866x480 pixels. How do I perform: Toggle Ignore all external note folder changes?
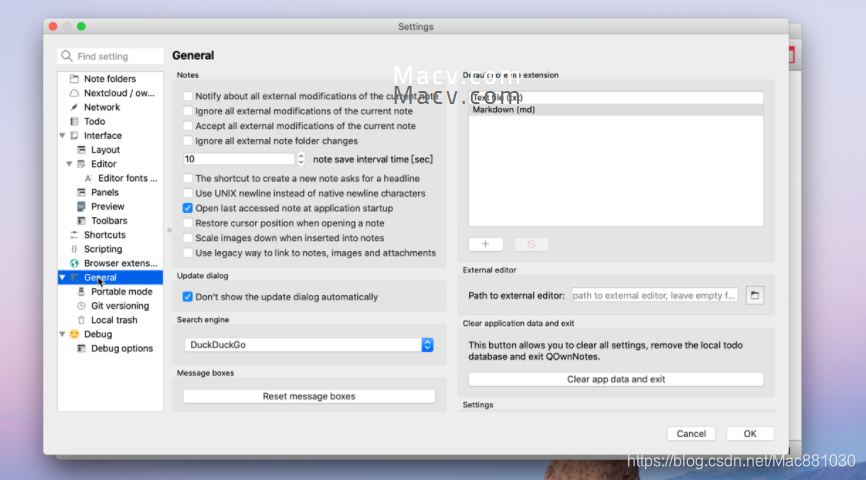pyautogui.click(x=188, y=141)
